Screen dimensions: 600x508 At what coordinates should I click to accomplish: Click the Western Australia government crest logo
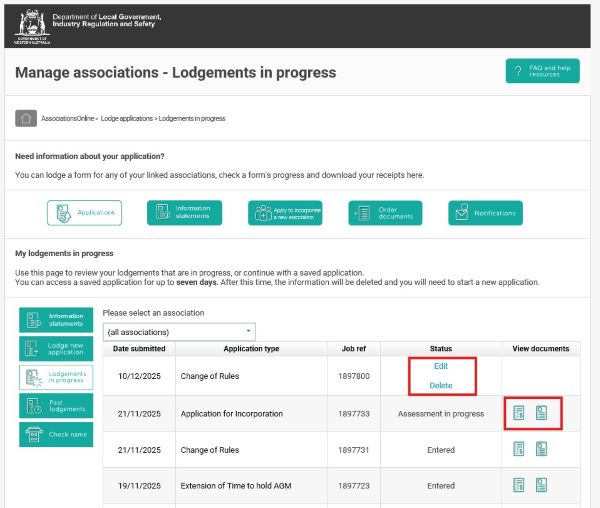[32, 26]
